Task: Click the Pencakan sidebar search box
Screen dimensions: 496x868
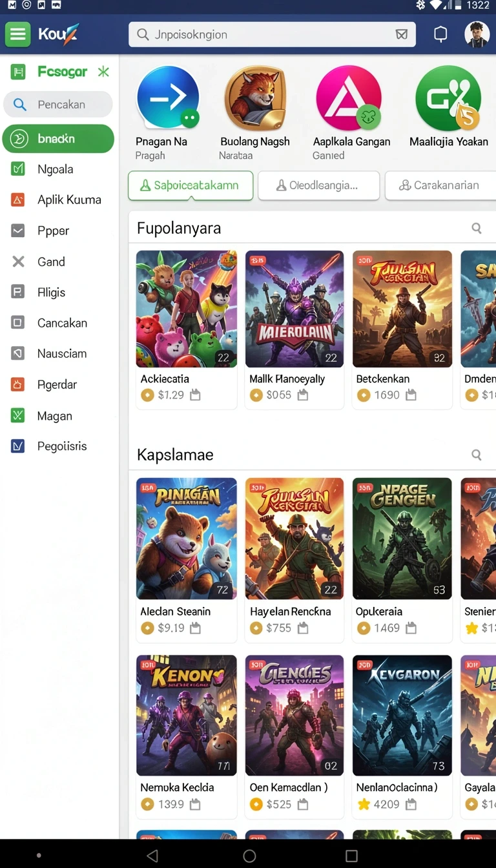Action: pyautogui.click(x=58, y=105)
